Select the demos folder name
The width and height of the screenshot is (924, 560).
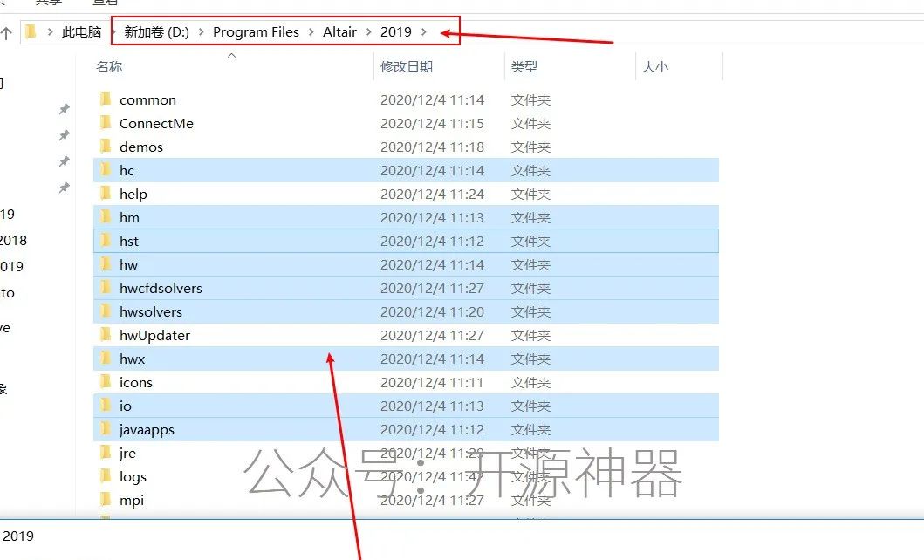tap(141, 147)
